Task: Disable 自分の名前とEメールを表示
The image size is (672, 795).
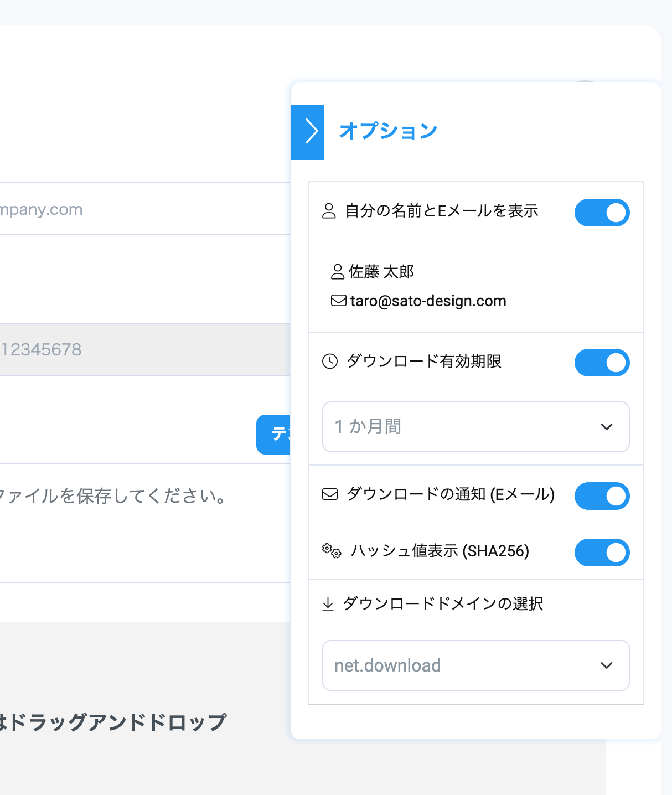Action: click(x=602, y=212)
